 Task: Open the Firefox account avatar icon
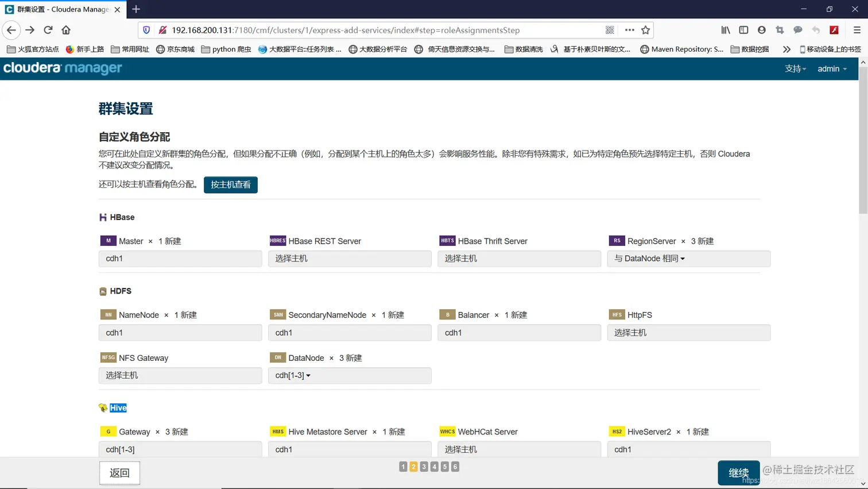tap(762, 30)
